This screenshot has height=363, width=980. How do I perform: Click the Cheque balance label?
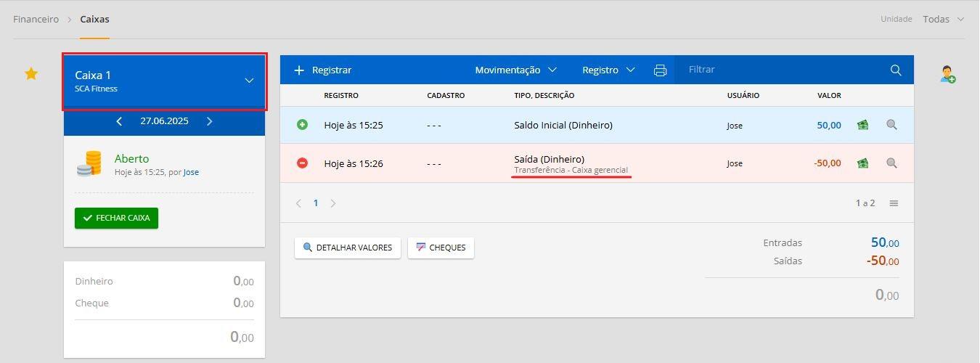[91, 303]
